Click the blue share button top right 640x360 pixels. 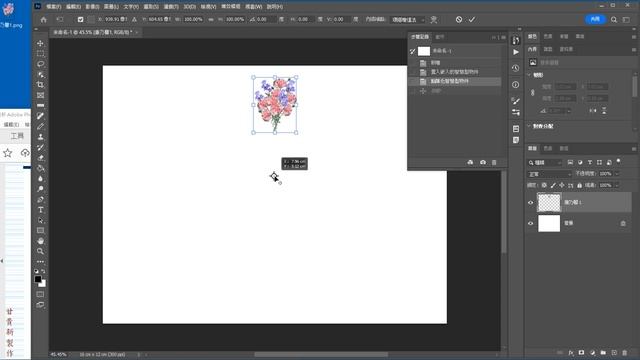point(595,19)
